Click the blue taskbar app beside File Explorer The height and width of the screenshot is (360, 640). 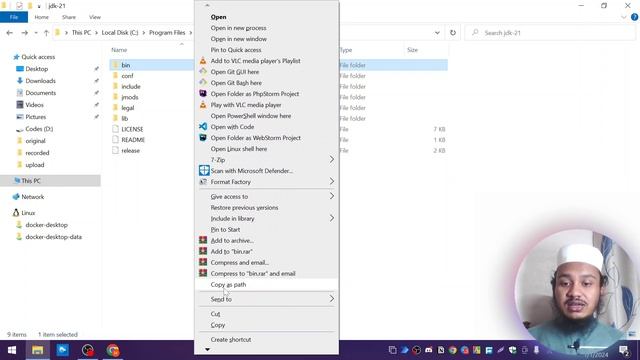pos(62,350)
